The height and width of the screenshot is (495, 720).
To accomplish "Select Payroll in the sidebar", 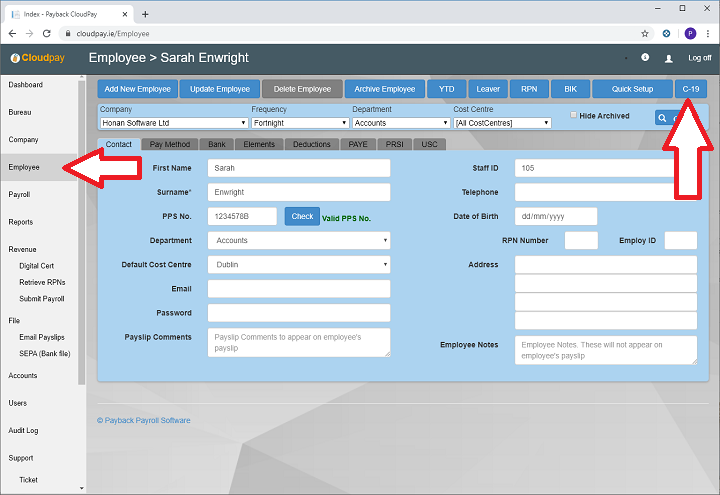I will [x=20, y=194].
